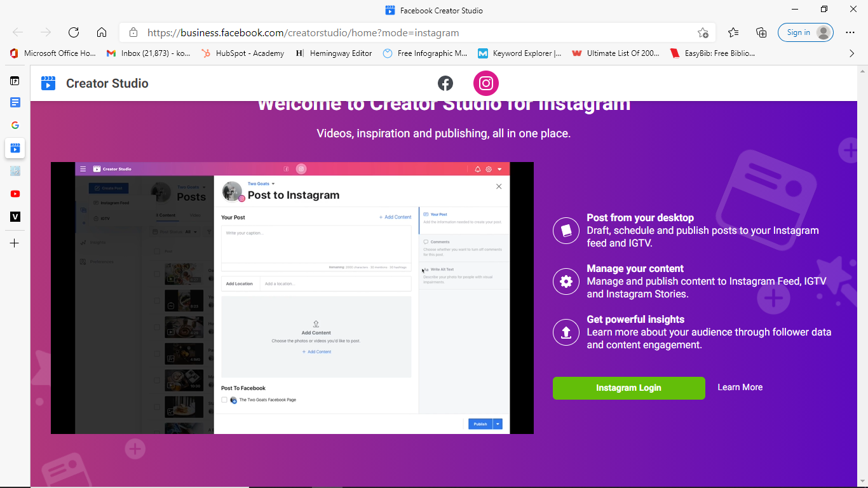Open Hemingway Editor bookmark
This screenshot has width=868, height=488.
pyautogui.click(x=334, y=53)
